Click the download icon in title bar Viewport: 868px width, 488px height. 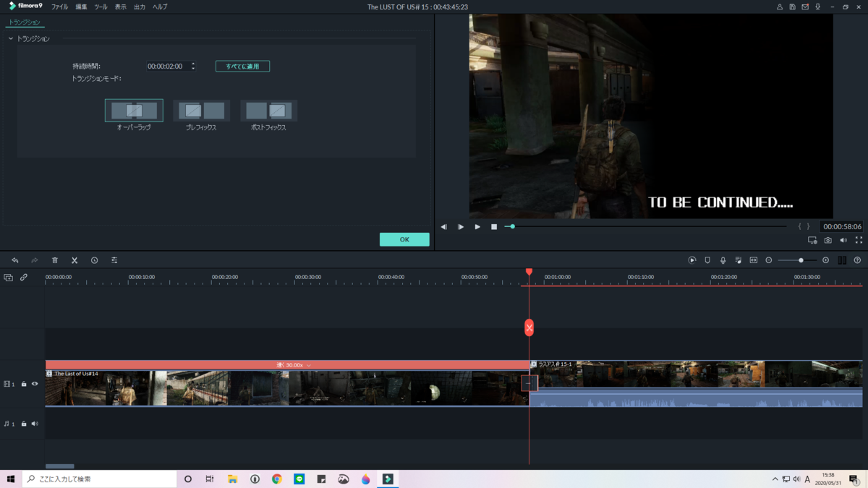818,7
